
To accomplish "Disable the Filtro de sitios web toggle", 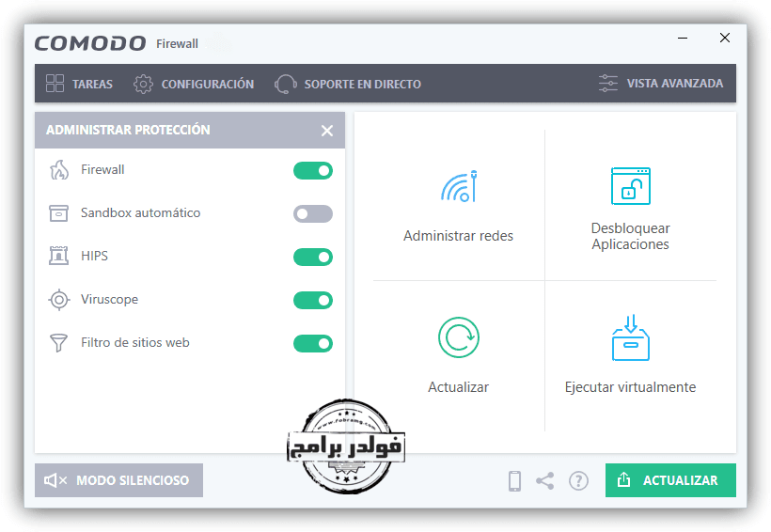I will pyautogui.click(x=313, y=344).
